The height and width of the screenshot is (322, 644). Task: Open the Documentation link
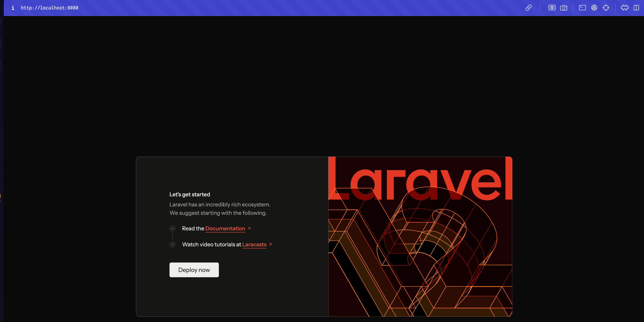[225, 228]
